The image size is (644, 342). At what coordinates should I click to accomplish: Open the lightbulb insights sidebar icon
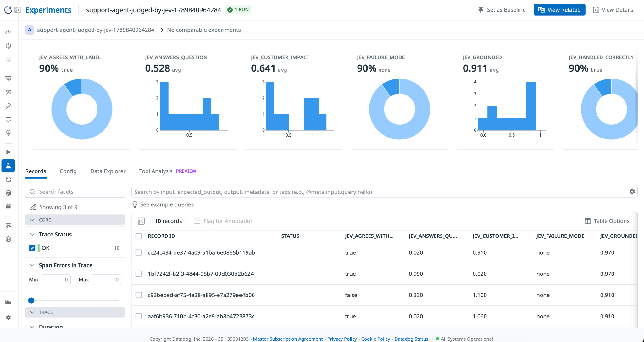click(8, 133)
